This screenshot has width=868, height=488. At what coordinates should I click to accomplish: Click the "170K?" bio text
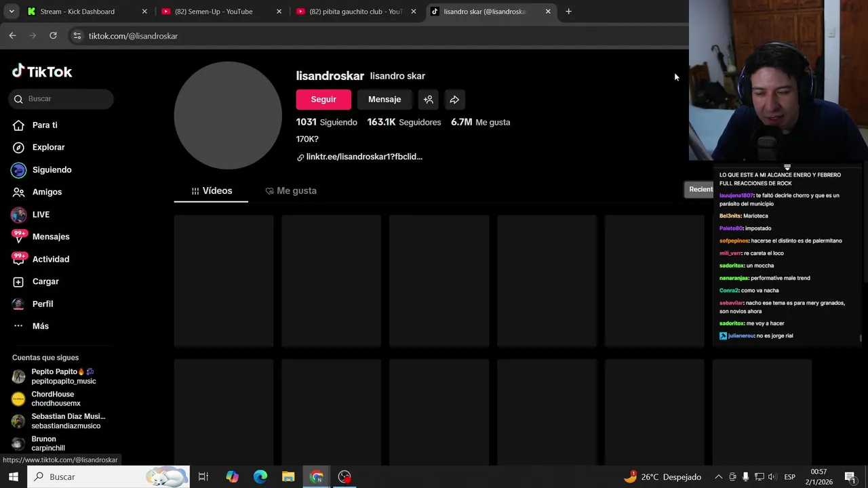[x=307, y=139]
